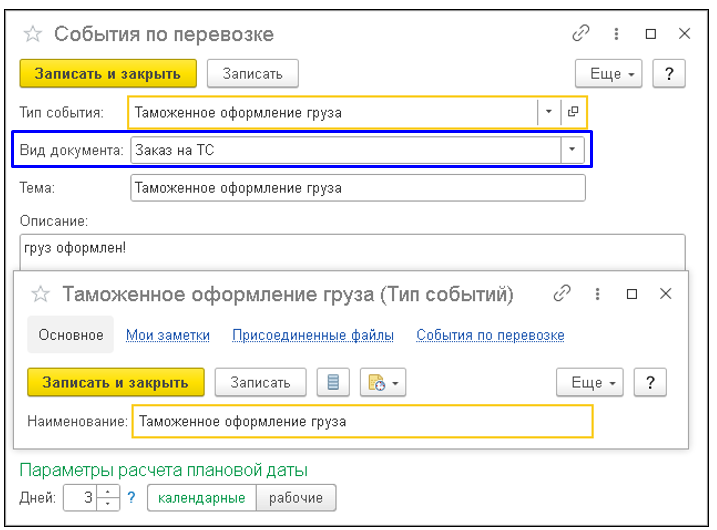Open help ? button in Тип событий window

coord(650,382)
